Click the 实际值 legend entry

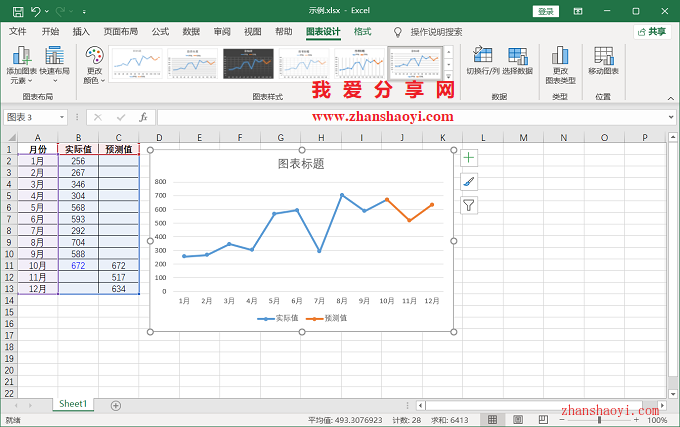tap(278, 318)
